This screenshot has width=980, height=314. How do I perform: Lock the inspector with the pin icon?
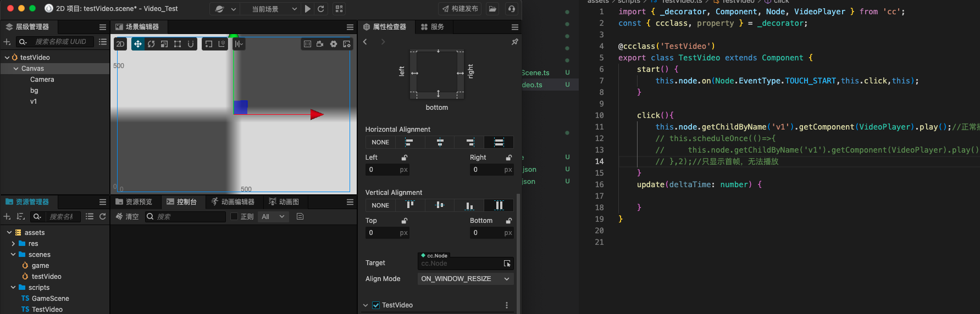tap(515, 42)
